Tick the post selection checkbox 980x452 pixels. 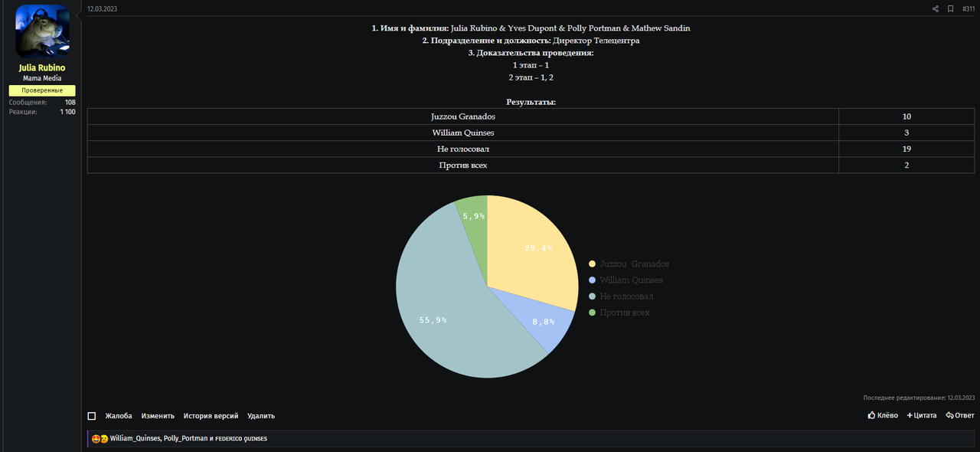[x=92, y=416]
